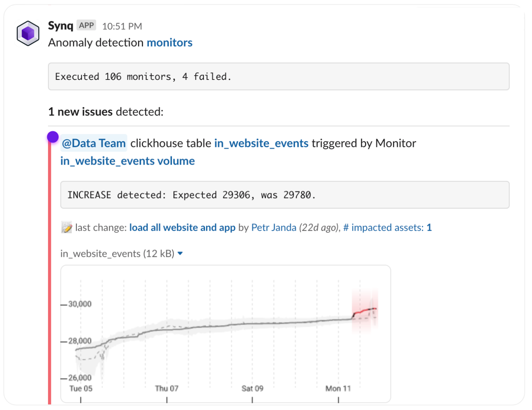Open the 10:51 PM message timestamp
Viewport: 532px width, 410px height.
point(122,26)
